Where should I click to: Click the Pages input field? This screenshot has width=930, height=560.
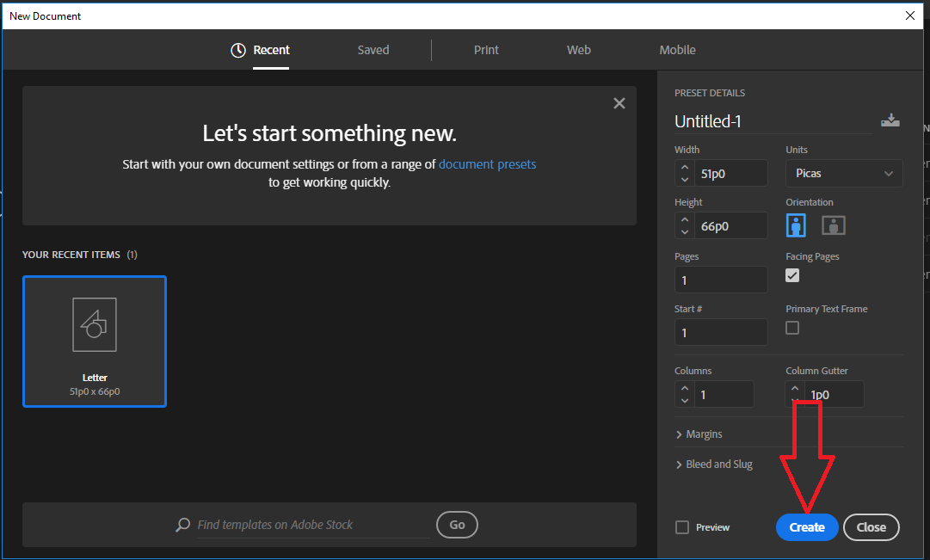pos(721,280)
